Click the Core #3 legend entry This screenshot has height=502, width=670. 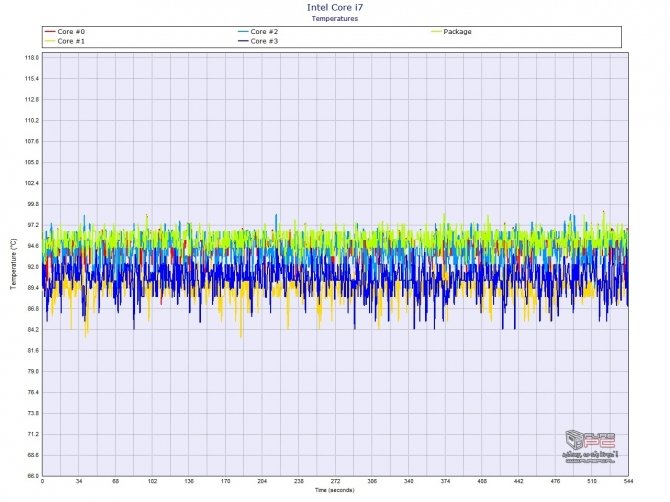[258, 41]
